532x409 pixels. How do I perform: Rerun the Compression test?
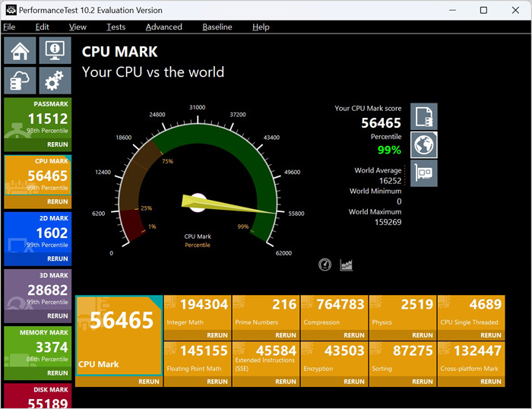coord(354,335)
